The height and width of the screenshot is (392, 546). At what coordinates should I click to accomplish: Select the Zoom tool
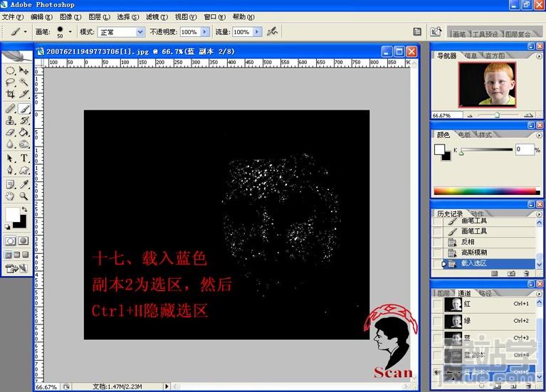coord(23,196)
